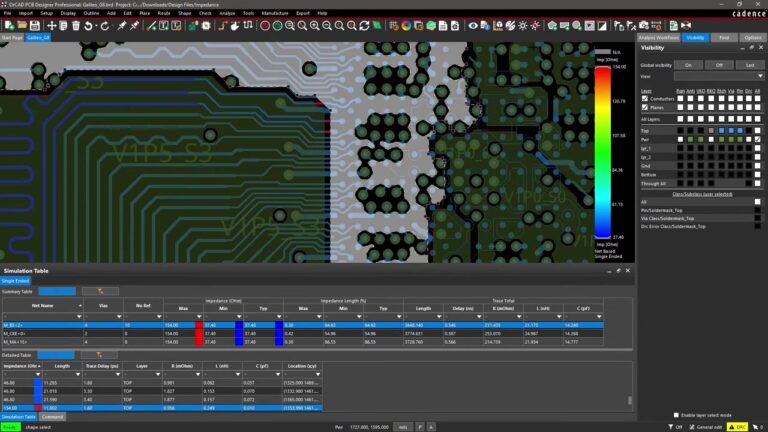Open the Impedance filter in Detailed Table
Image resolution: width=768 pixels, height=432 pixels.
click(x=38, y=374)
